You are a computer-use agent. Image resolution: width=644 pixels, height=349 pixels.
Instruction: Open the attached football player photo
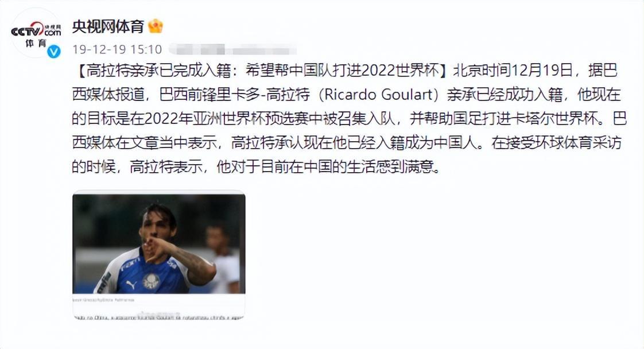coord(159,244)
